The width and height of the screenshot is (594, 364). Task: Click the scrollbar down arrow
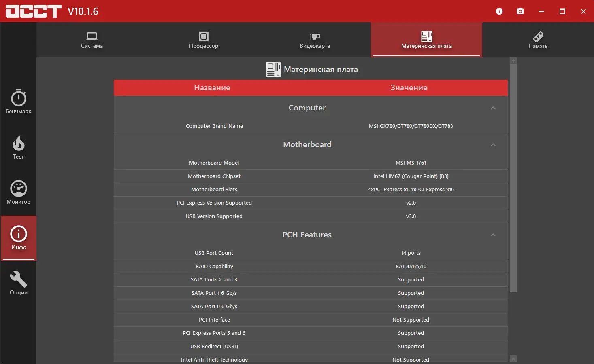coord(513,359)
